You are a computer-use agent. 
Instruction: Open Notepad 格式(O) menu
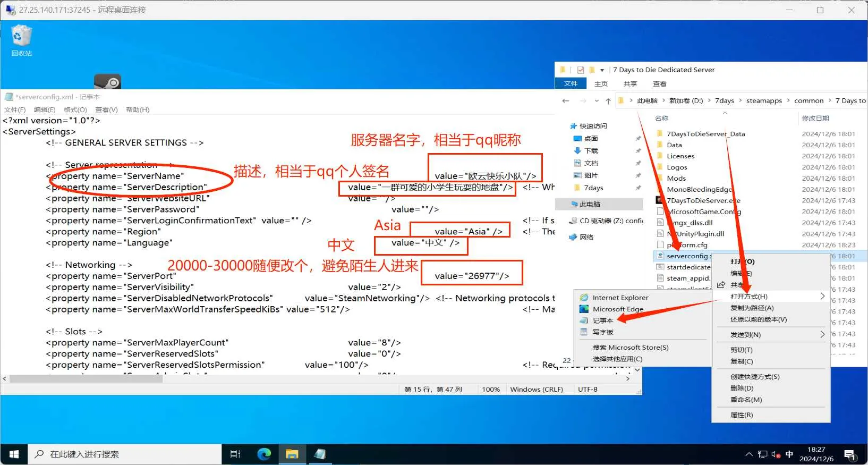[x=75, y=110]
